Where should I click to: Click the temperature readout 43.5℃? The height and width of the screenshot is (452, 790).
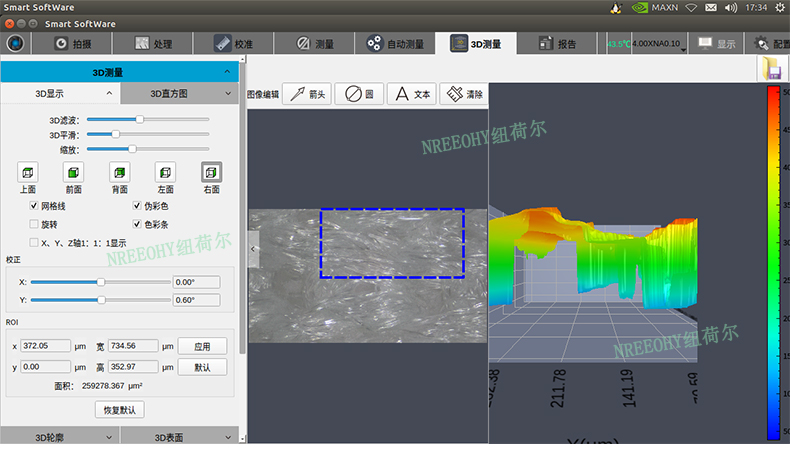coord(618,44)
